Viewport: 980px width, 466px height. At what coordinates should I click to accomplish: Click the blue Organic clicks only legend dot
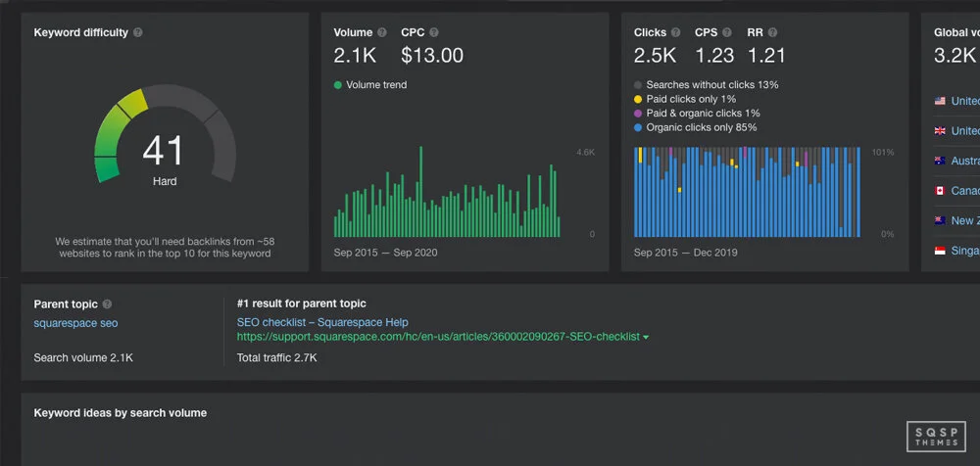point(638,128)
